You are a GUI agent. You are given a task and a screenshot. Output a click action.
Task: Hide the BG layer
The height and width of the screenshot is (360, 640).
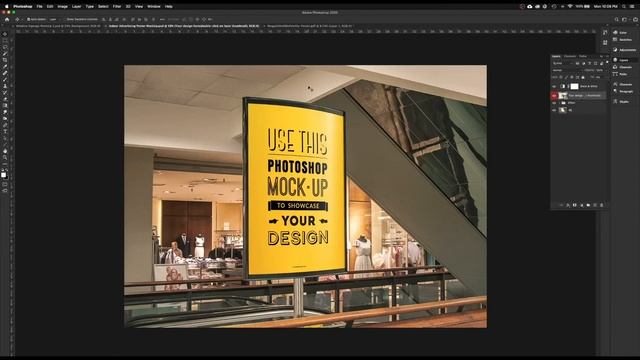coord(554,110)
